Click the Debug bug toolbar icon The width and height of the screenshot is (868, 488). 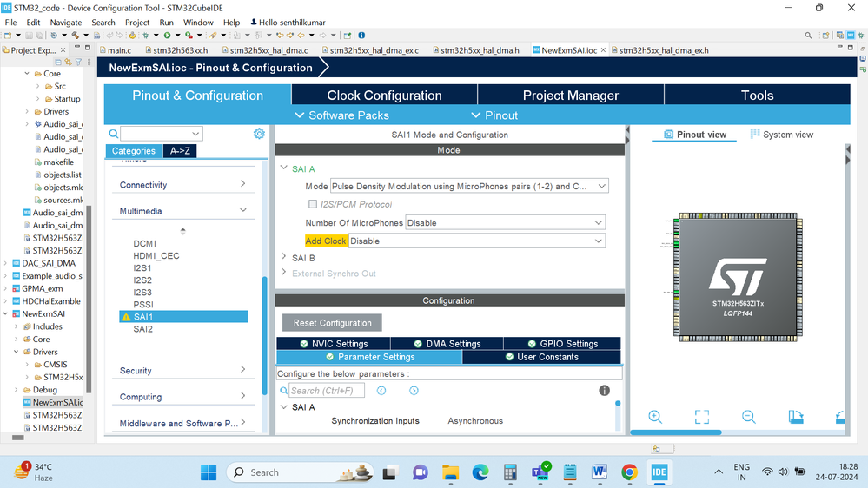pyautogui.click(x=146, y=36)
